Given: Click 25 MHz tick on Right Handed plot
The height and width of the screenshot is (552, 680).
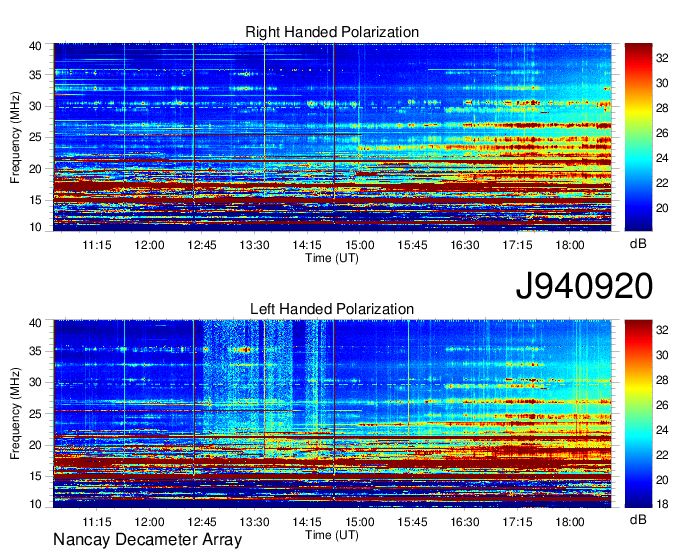Looking at the screenshot, I should tap(35, 137).
